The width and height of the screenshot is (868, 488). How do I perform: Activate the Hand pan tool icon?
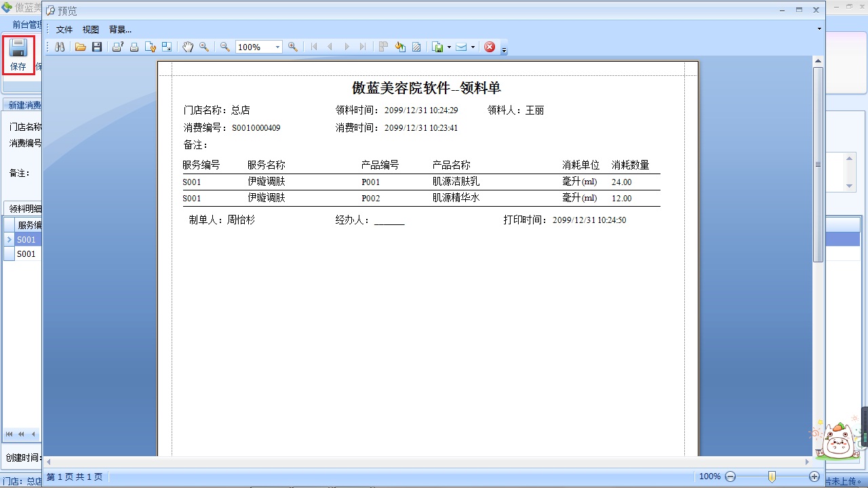tap(189, 47)
